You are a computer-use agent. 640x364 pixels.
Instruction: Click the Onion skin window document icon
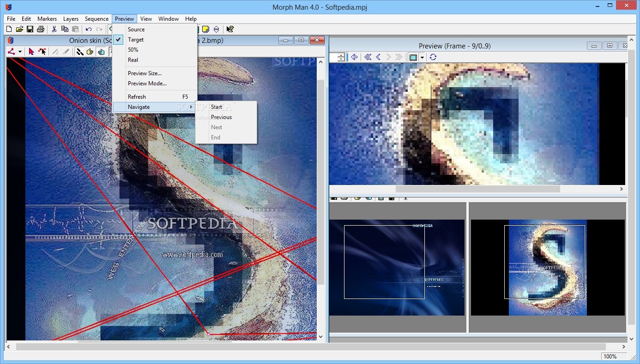(x=11, y=41)
